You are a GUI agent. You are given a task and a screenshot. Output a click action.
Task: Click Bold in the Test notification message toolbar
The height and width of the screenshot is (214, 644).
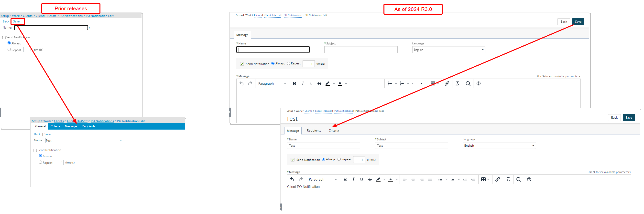345,179
